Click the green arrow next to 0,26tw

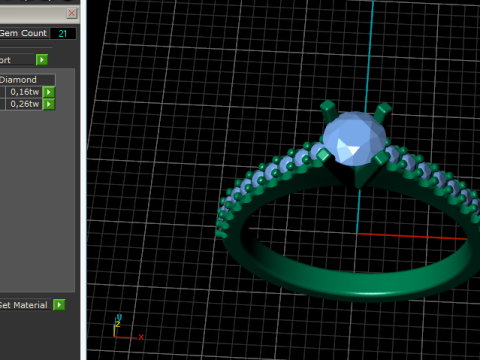click(x=49, y=104)
